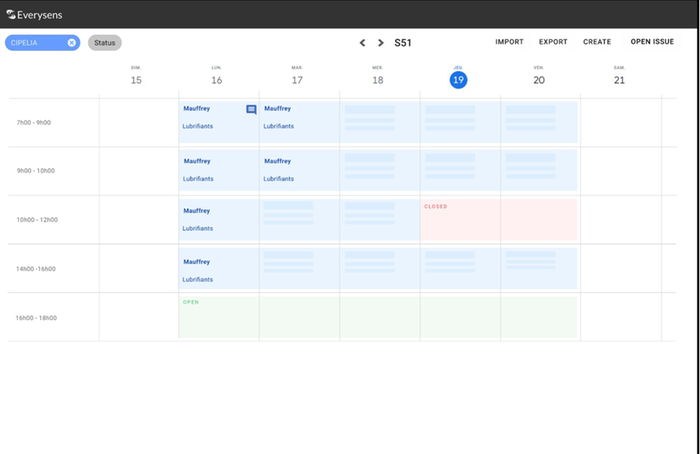This screenshot has width=700, height=454.
Task: Click the Everysens logo
Action: [34, 15]
